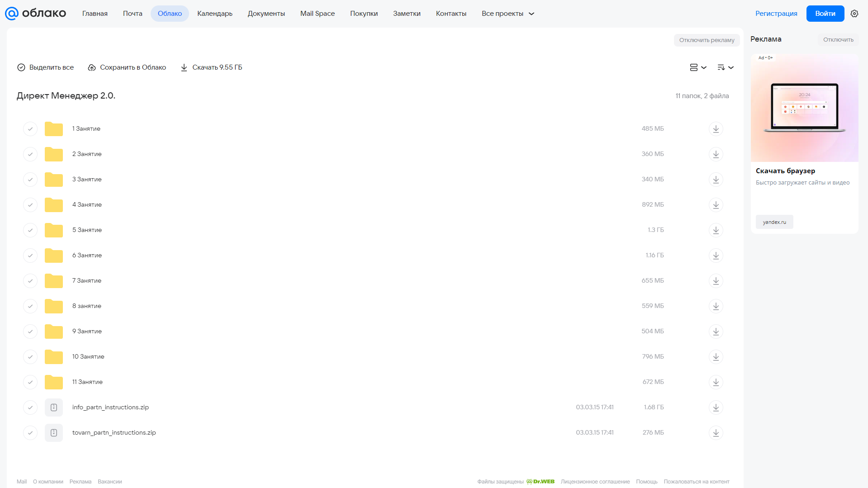Open the view mode dropdown
This screenshot has height=488, width=868.
coord(698,67)
